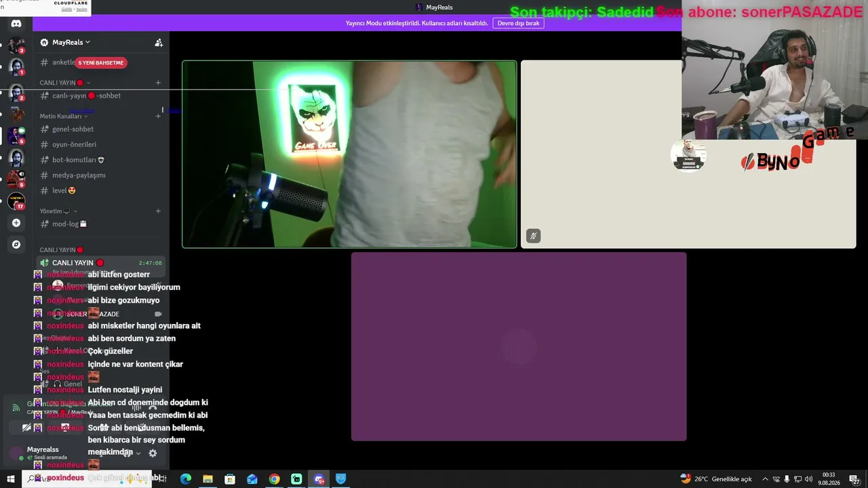Open the blue app icon after Discord on the taskbar
Image resolution: width=868 pixels, height=488 pixels.
pos(341,479)
